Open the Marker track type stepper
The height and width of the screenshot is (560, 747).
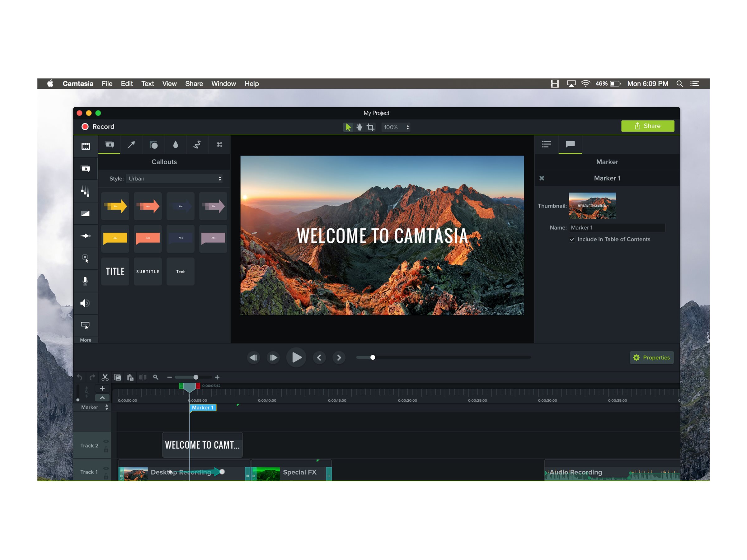[107, 408]
